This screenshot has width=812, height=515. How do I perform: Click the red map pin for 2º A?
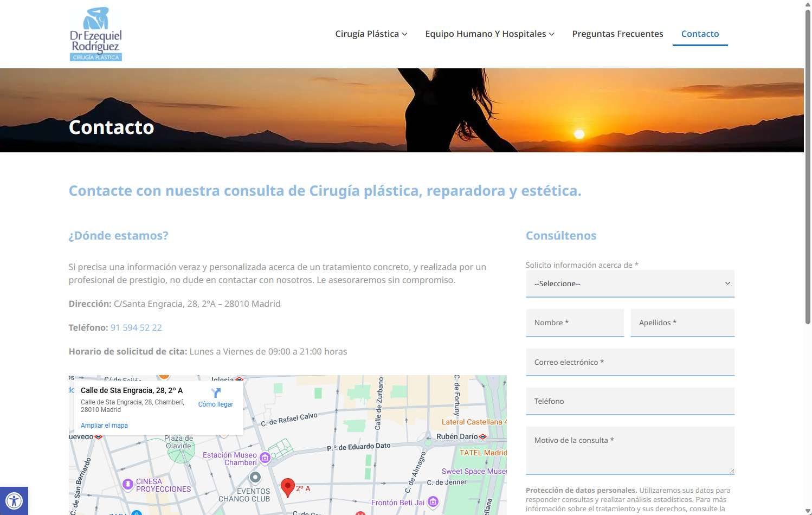pyautogui.click(x=288, y=487)
